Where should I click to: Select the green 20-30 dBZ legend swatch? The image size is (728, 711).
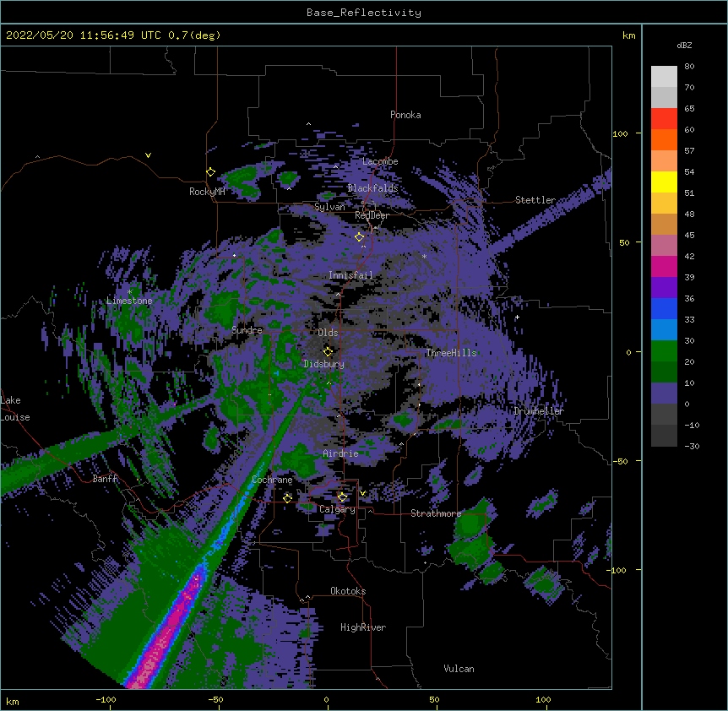coord(664,351)
